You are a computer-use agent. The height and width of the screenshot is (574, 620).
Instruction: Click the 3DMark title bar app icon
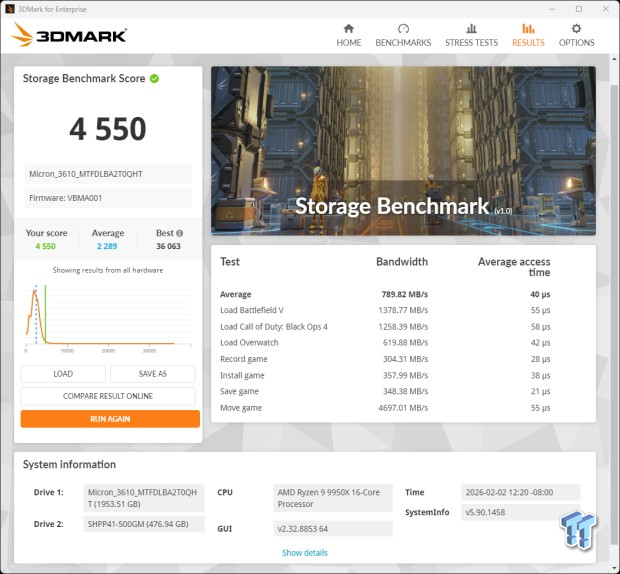coord(9,8)
